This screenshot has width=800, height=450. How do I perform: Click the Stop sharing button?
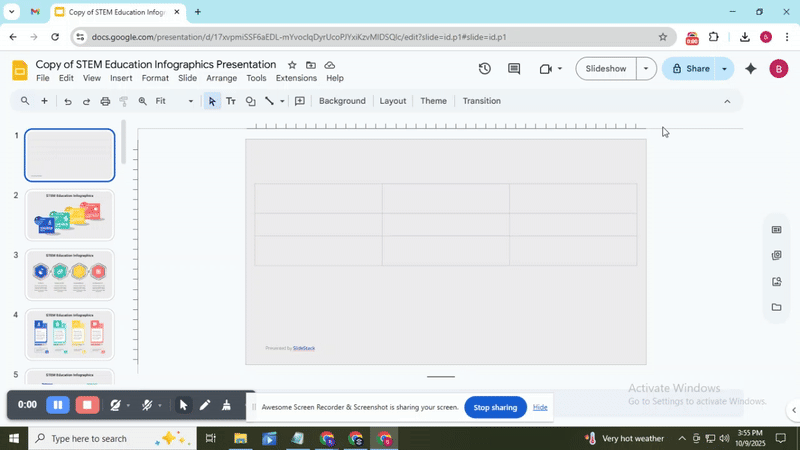point(495,407)
